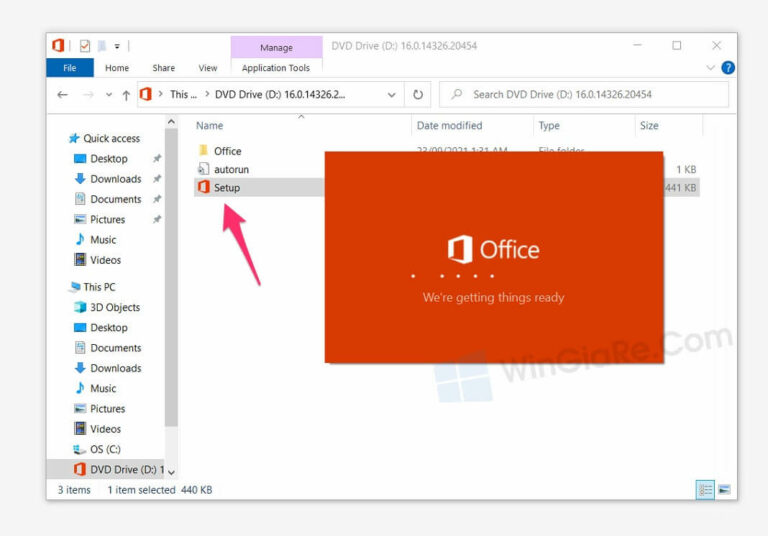The width and height of the screenshot is (768, 536).
Task: Click the Properties quick access toolbar icon
Action: pos(85,46)
